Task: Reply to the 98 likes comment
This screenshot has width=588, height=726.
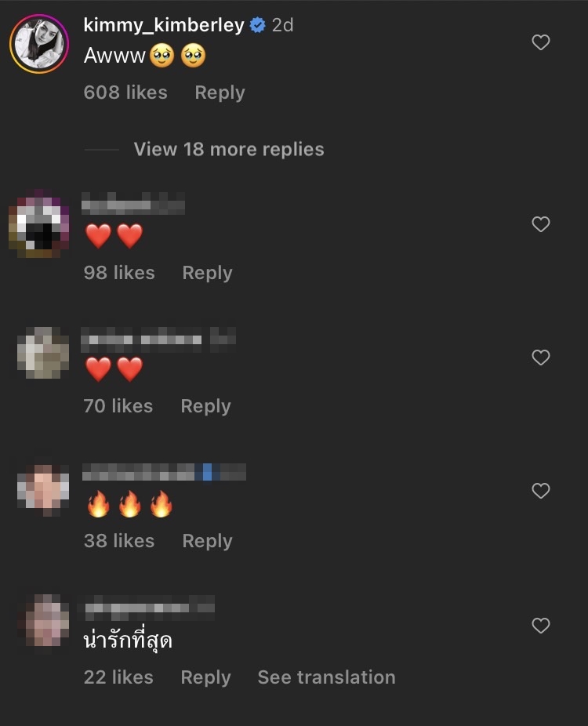Action: 207,273
